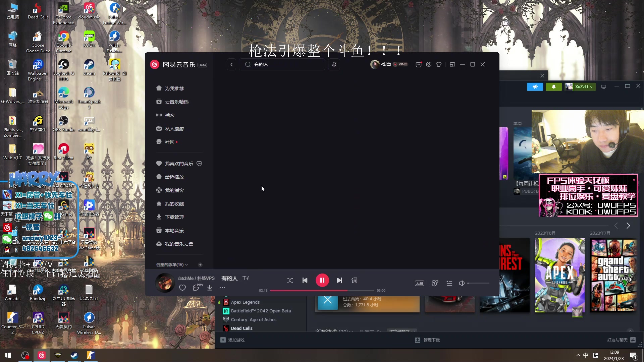This screenshot has width=644, height=362.
Task: Show lyrics with the 词 button
Action: [x=354, y=281]
